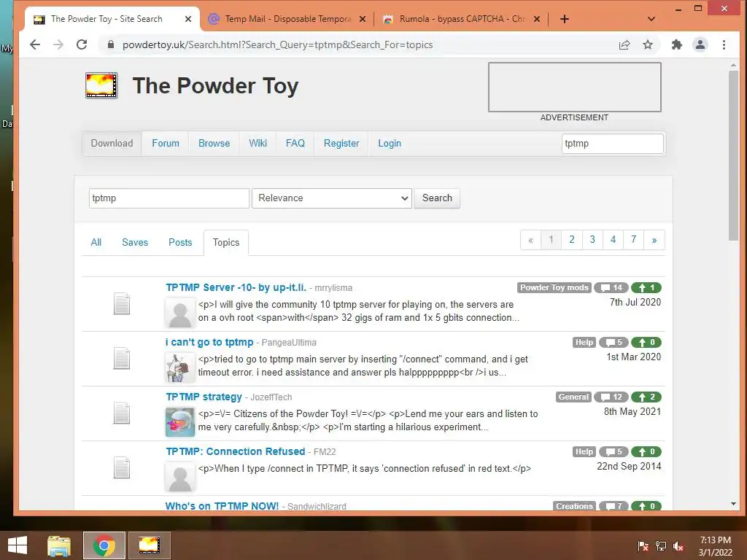The width and height of the screenshot is (747, 560).
Task: Open Who's on TPTMP NOW! topic
Action: click(222, 506)
